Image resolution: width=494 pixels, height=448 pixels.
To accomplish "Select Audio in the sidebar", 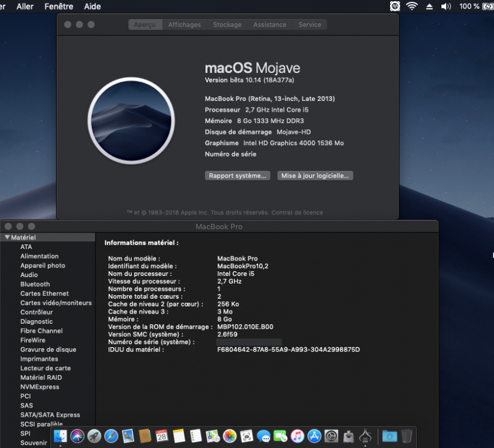I will click(x=29, y=275).
